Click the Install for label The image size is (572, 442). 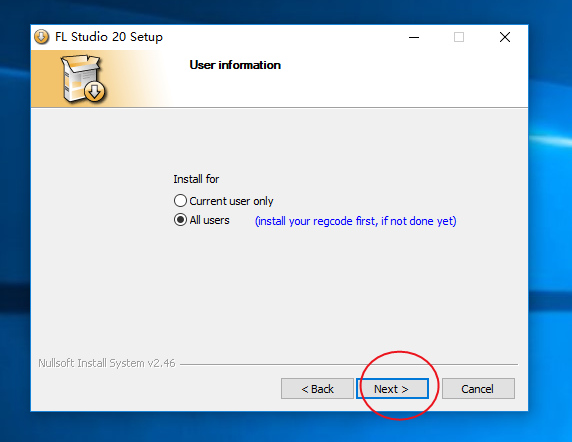coord(196,179)
